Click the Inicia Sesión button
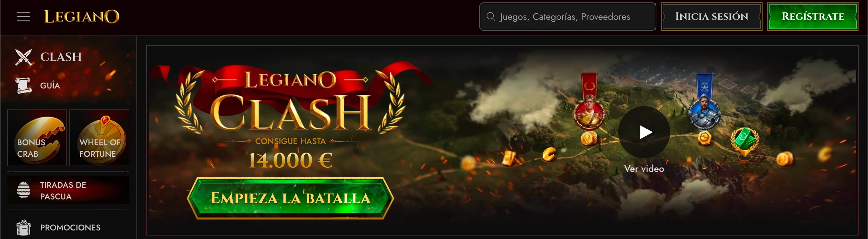The width and height of the screenshot is (868, 239). click(x=712, y=17)
